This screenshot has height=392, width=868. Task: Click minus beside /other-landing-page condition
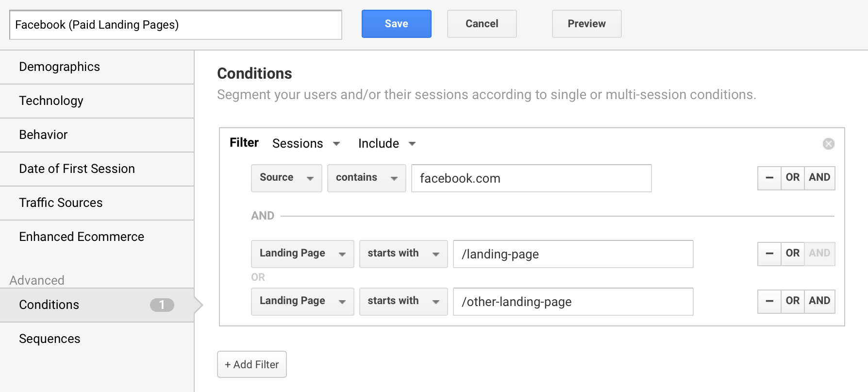(x=769, y=301)
